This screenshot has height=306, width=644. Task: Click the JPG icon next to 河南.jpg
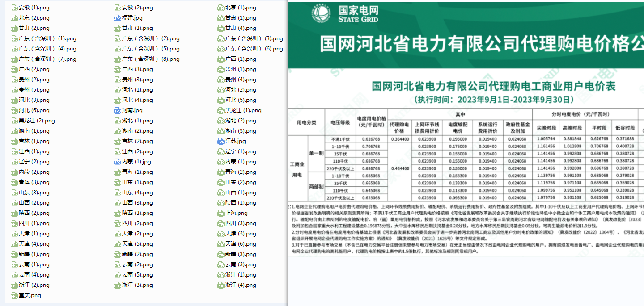[x=118, y=111]
